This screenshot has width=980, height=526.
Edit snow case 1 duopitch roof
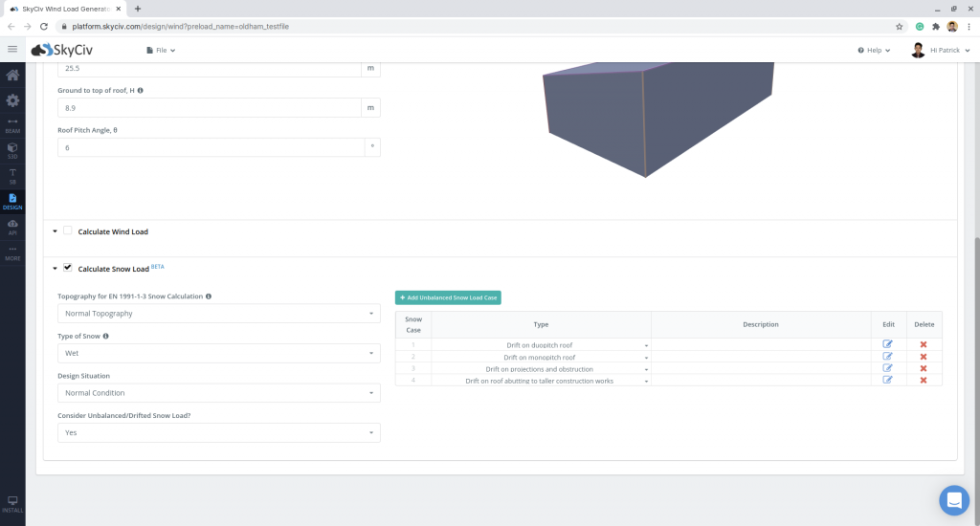(x=887, y=344)
